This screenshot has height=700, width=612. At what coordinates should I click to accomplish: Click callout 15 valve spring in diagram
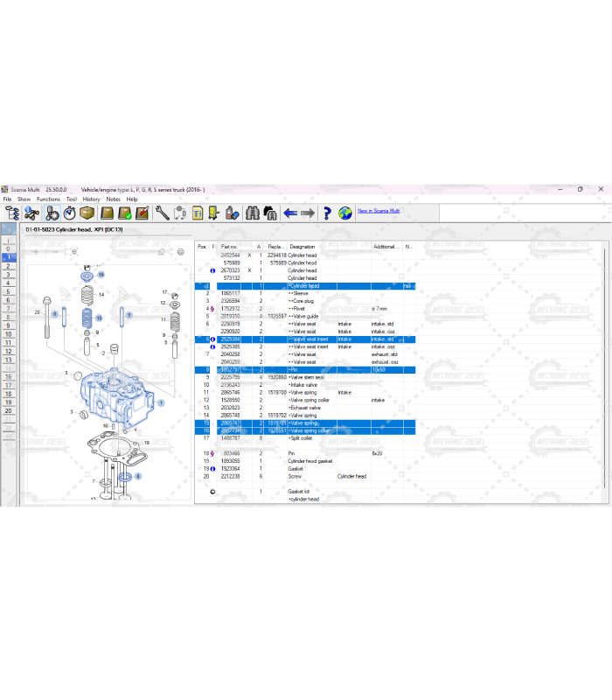99,318
